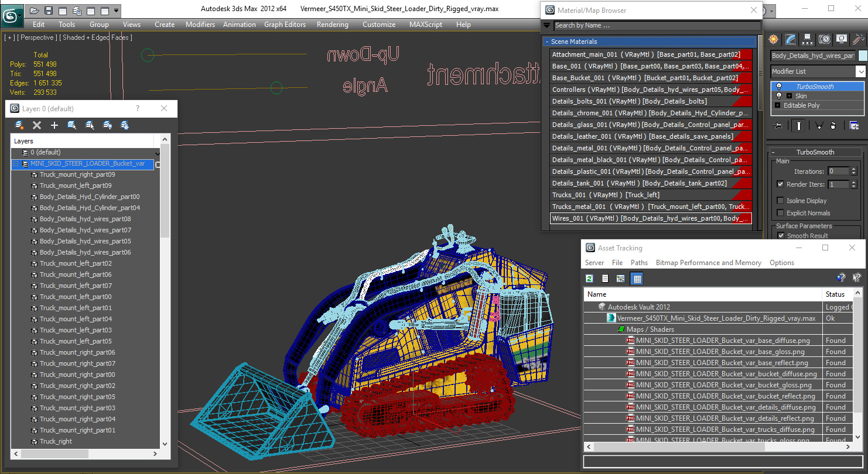
Task: Add selected objects to highlighted layer (plus icon)
Action: click(x=54, y=125)
